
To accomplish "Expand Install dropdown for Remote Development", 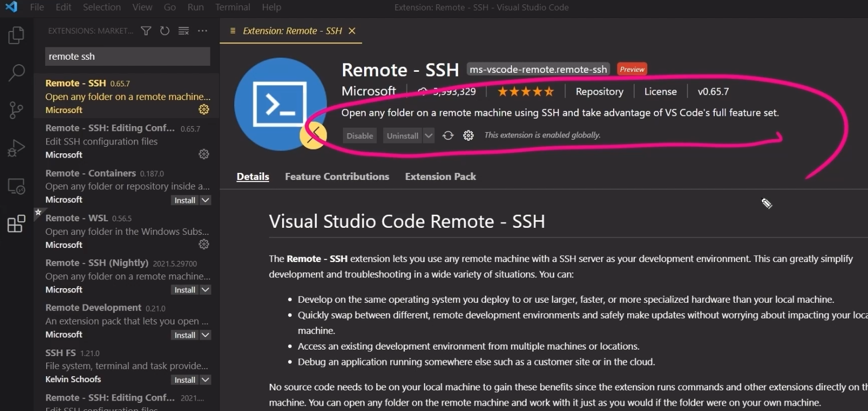I will click(x=205, y=335).
